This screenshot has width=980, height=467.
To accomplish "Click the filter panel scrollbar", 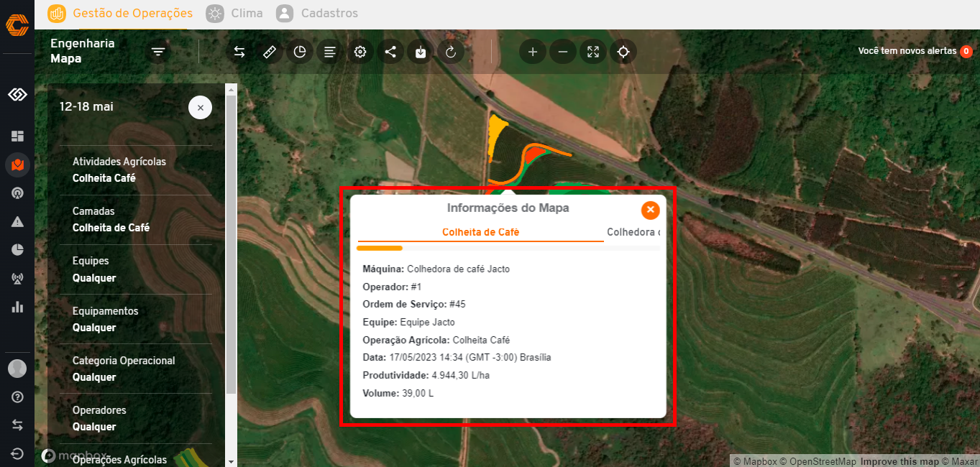I will [x=231, y=244].
